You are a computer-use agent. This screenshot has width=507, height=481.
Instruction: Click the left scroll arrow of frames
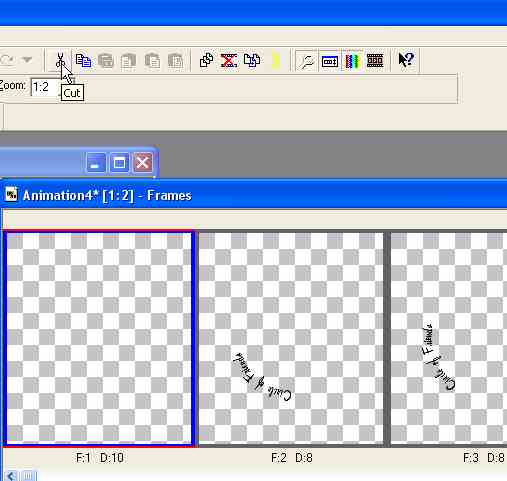pos(11,476)
